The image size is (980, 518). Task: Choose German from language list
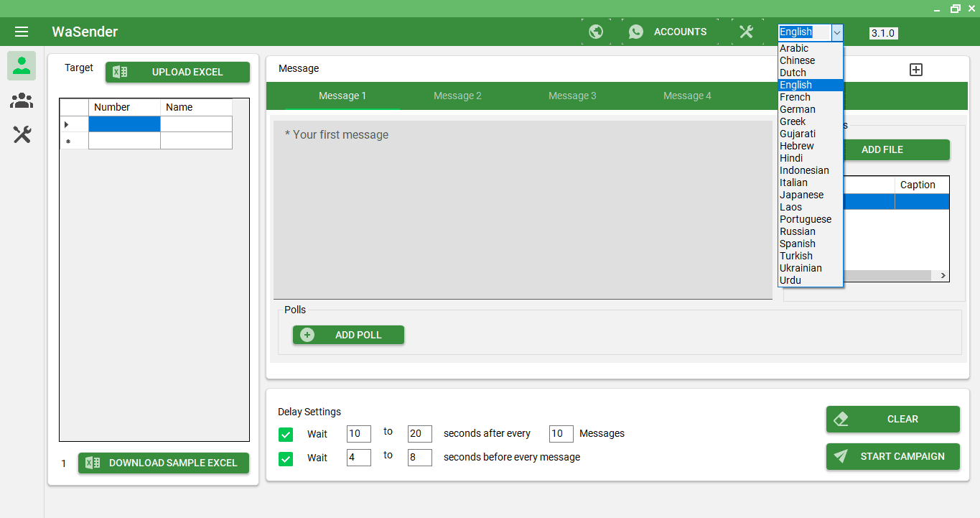point(811,109)
